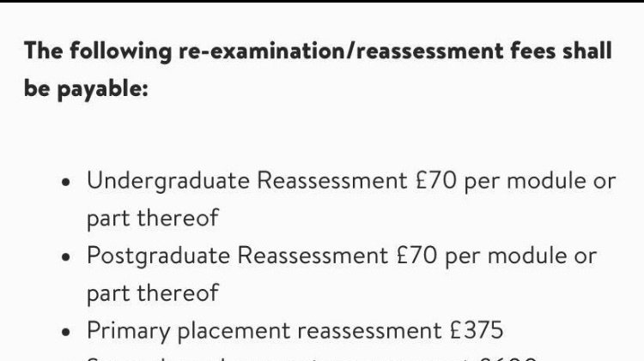The width and height of the screenshot is (644, 361).
Task: Click the bullet before Primary placement reassessment
Action: pyautogui.click(x=66, y=332)
